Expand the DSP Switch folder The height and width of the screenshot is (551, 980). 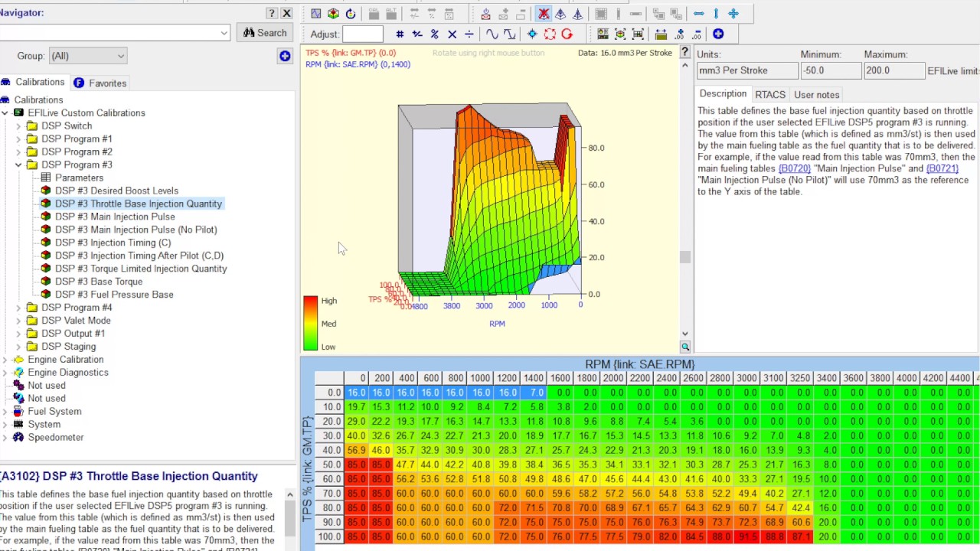point(18,126)
